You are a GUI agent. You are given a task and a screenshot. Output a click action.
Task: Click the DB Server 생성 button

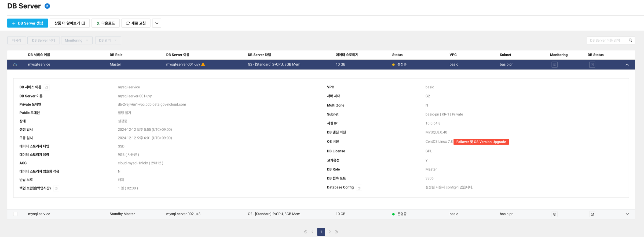tap(27, 23)
